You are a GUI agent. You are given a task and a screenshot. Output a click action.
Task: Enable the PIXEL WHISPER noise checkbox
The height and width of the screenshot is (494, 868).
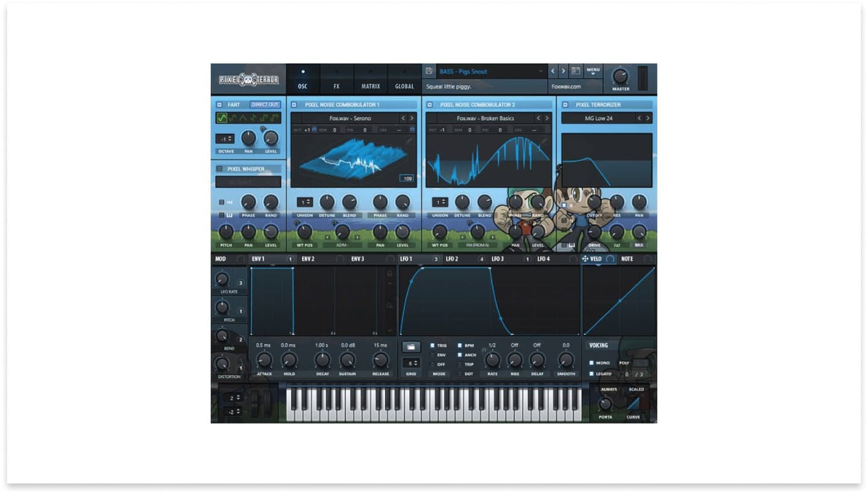pyautogui.click(x=219, y=169)
